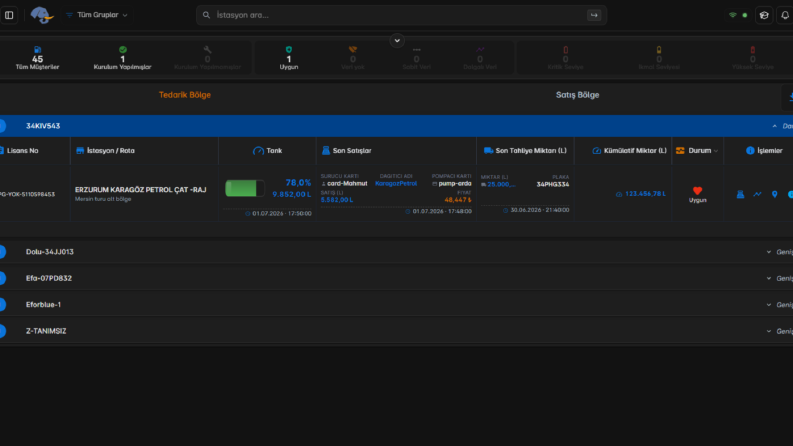Expand the Efa-07PD832 group
Image resolution: width=793 pixels, height=446 pixels.
pos(396,278)
